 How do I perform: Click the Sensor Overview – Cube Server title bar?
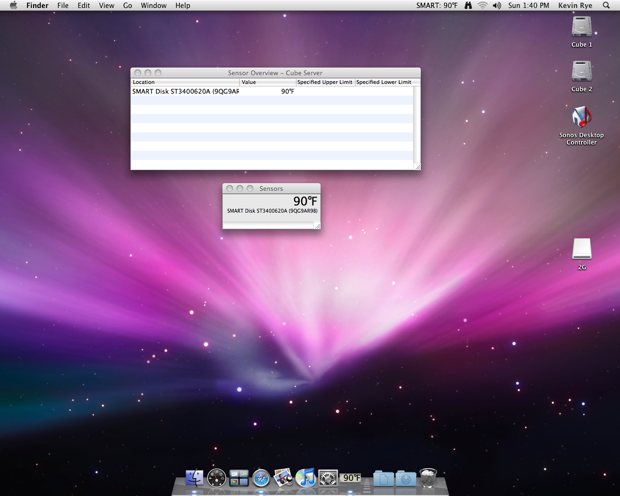tap(275, 73)
